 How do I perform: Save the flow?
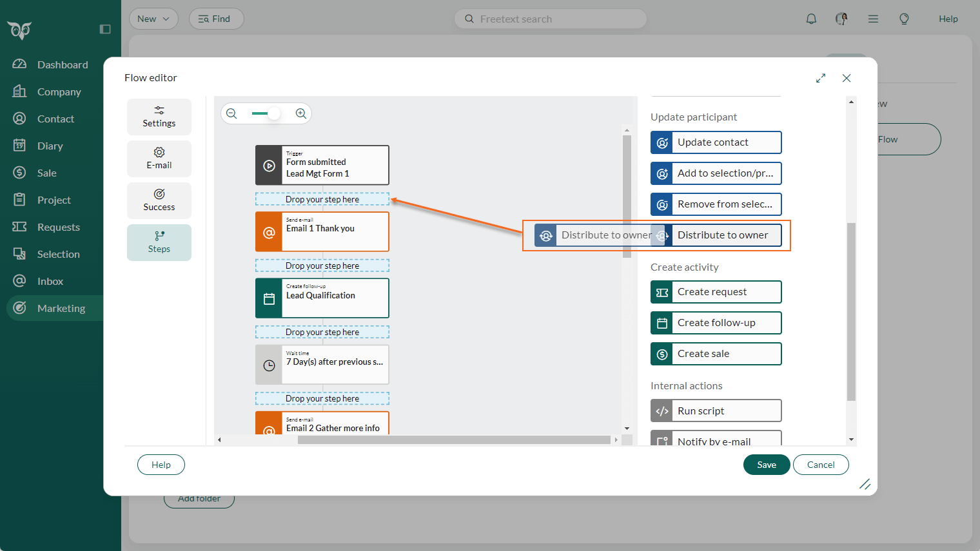pyautogui.click(x=766, y=465)
